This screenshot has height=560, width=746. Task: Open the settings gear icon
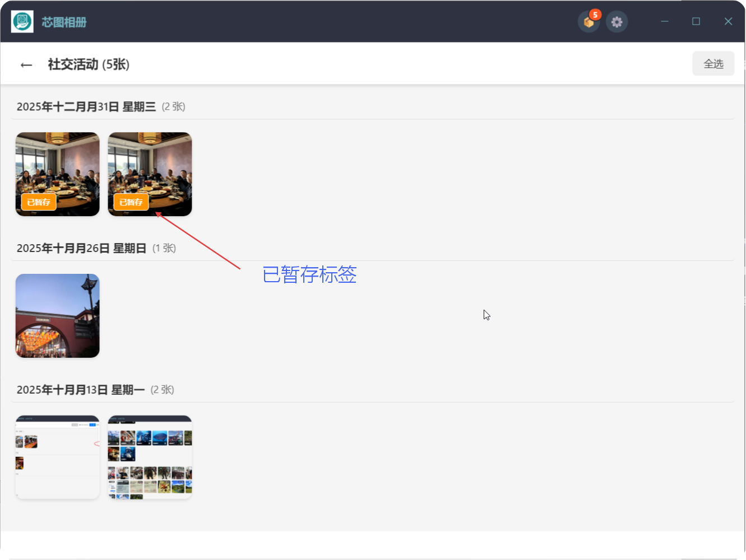[617, 22]
